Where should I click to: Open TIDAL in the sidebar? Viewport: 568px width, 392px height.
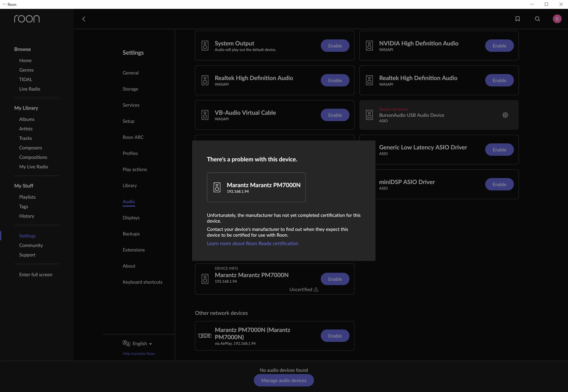(26, 80)
